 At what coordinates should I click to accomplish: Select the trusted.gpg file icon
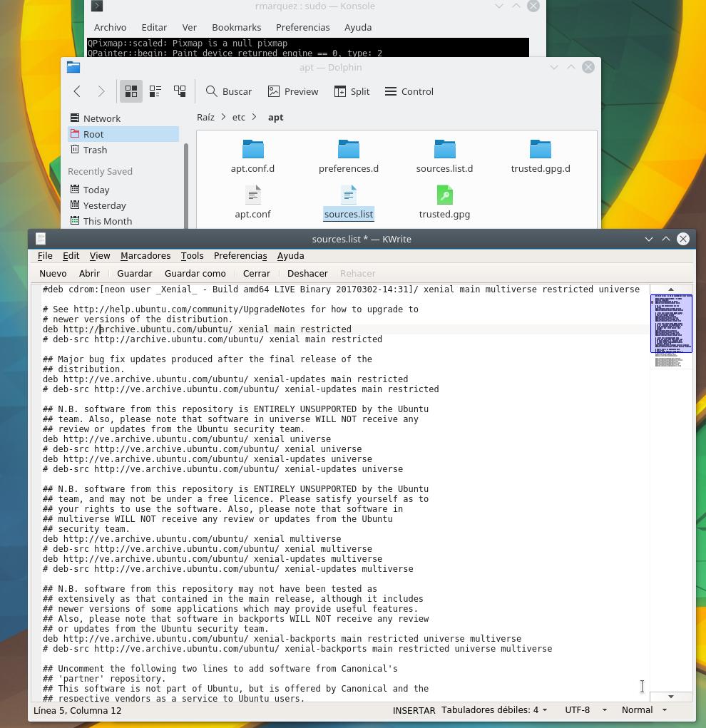(x=444, y=195)
